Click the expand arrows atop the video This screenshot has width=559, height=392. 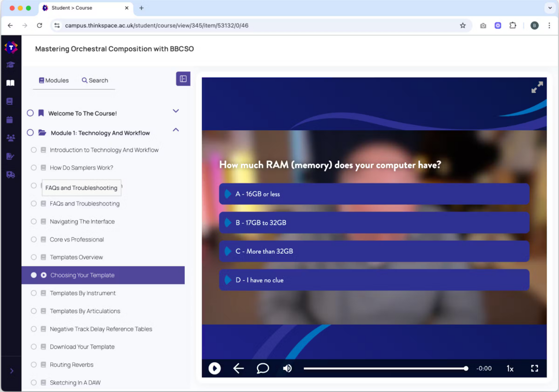[537, 87]
